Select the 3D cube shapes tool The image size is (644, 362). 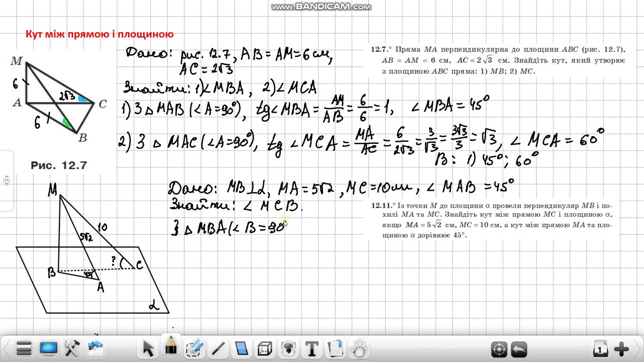tap(265, 348)
